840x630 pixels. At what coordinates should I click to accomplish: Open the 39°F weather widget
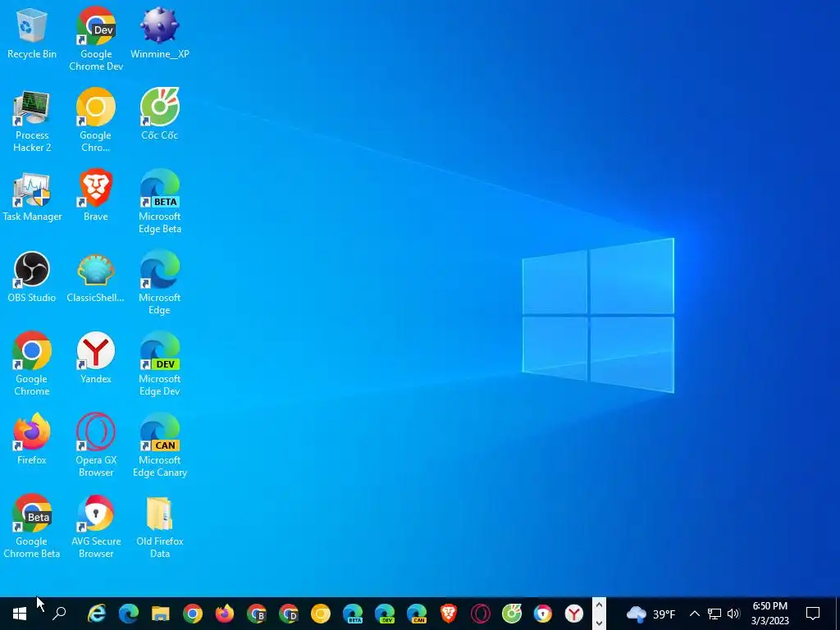651,614
